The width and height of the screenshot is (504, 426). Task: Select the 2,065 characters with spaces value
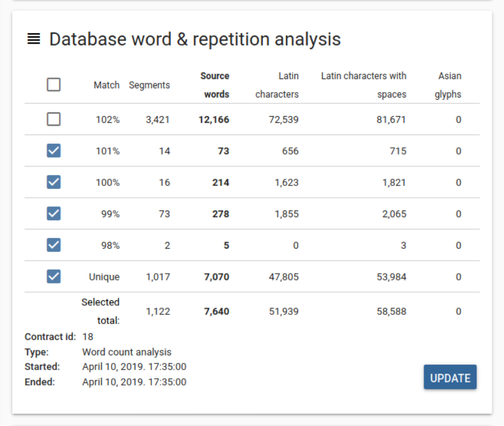click(x=394, y=214)
